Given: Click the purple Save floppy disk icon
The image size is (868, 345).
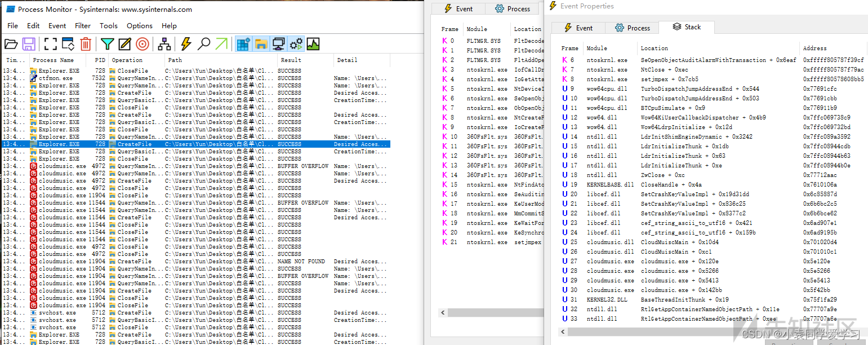Looking at the screenshot, I should click(x=29, y=43).
